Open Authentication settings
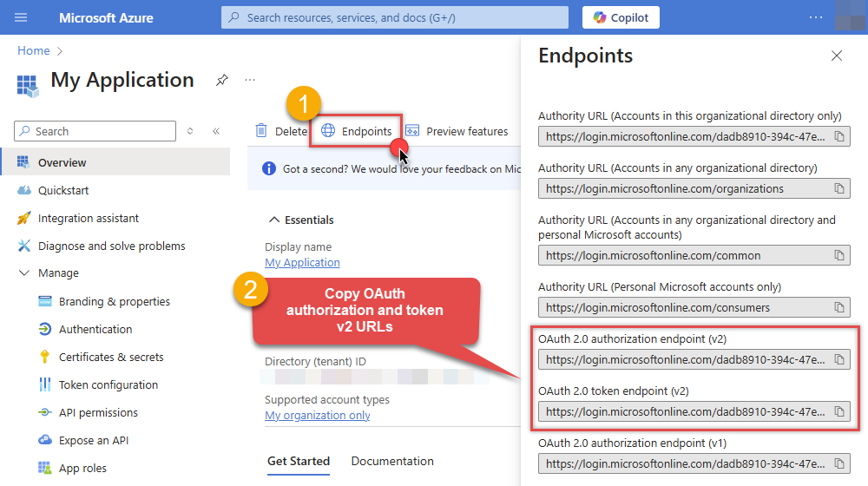 95,329
